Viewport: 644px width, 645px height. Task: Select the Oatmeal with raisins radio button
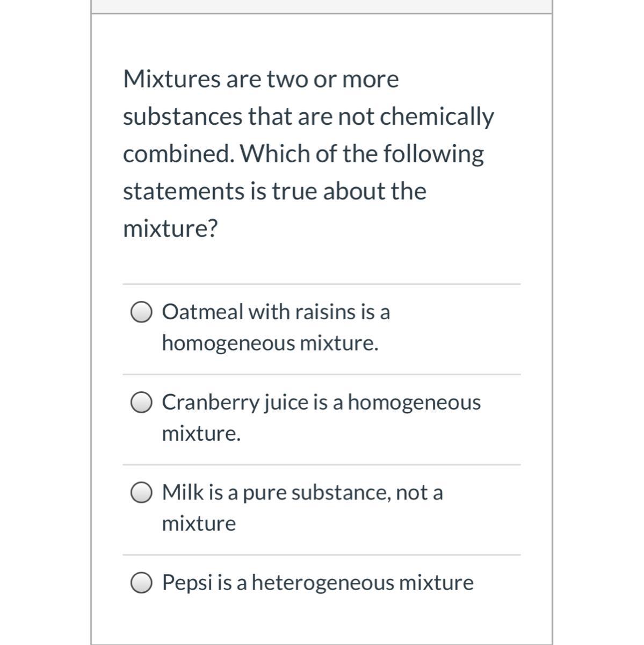[x=141, y=312]
